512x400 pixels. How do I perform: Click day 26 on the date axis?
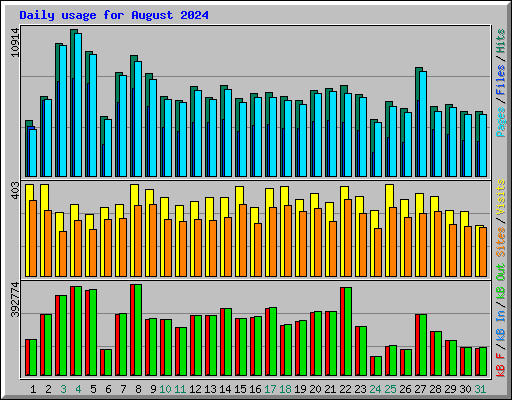[405, 389]
